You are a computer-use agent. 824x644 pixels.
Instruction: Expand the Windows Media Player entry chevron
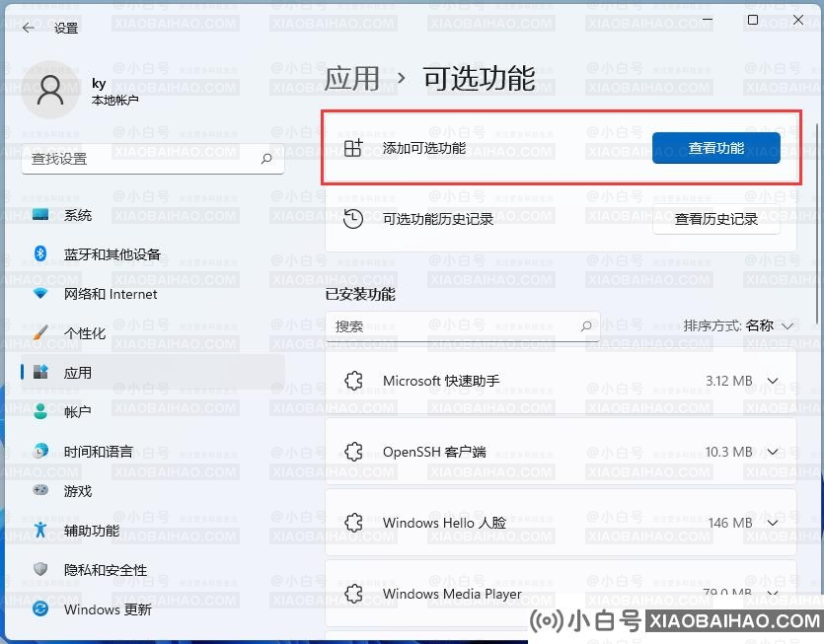coord(773,593)
